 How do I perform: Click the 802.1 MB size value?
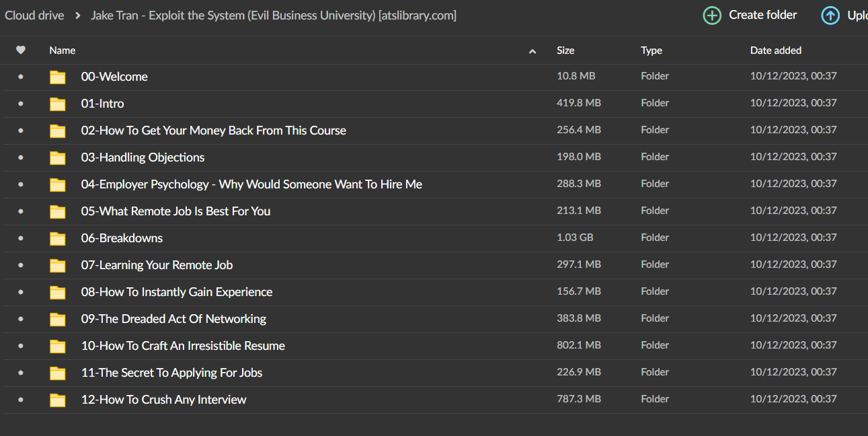pos(579,345)
